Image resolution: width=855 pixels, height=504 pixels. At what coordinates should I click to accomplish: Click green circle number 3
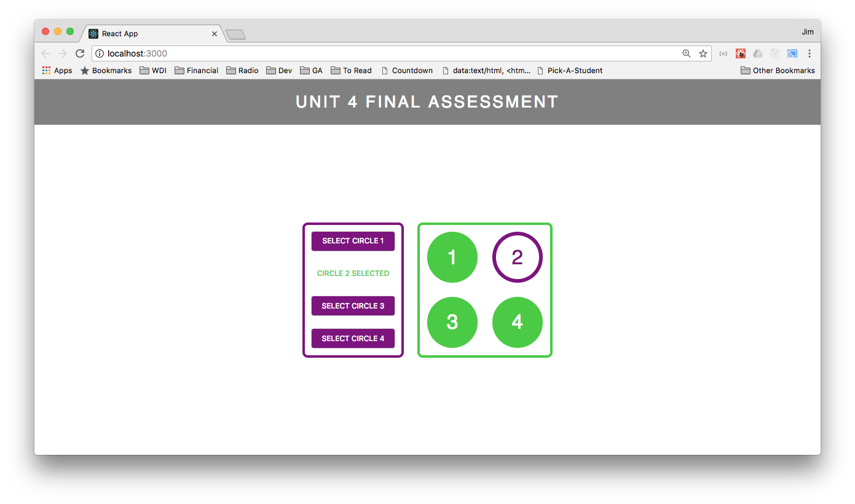click(x=452, y=322)
